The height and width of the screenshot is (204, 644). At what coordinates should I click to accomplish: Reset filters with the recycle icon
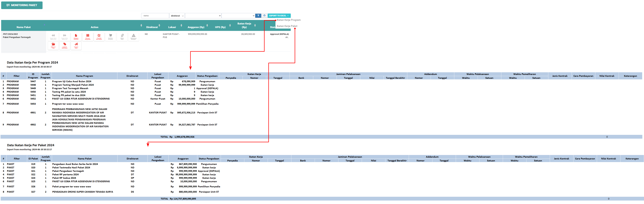coord(264,16)
